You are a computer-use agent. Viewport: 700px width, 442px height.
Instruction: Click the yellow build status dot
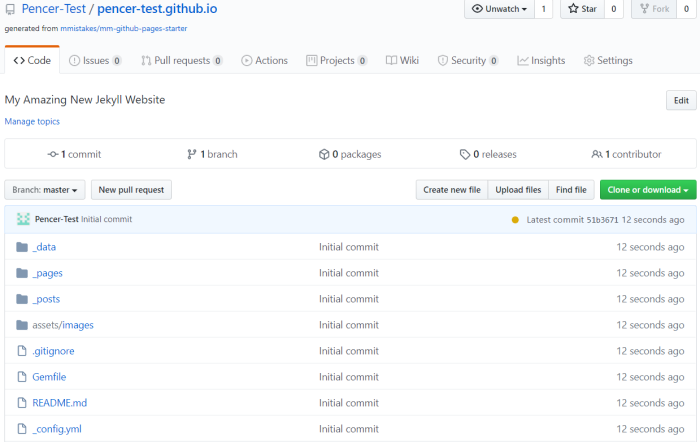coord(515,220)
